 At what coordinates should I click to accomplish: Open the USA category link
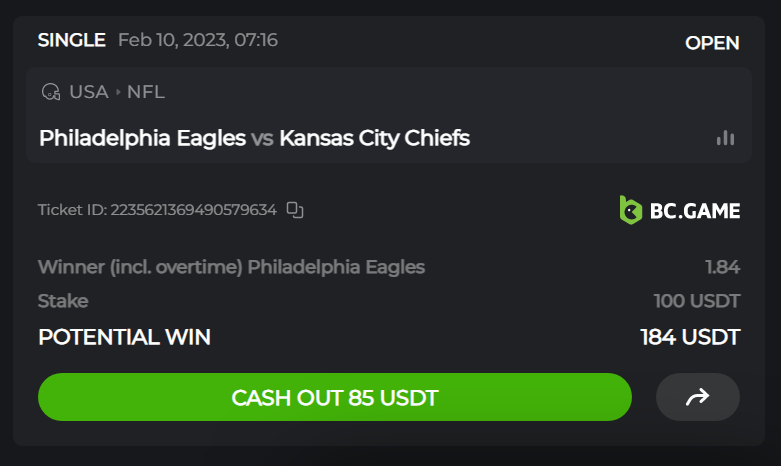click(x=89, y=92)
